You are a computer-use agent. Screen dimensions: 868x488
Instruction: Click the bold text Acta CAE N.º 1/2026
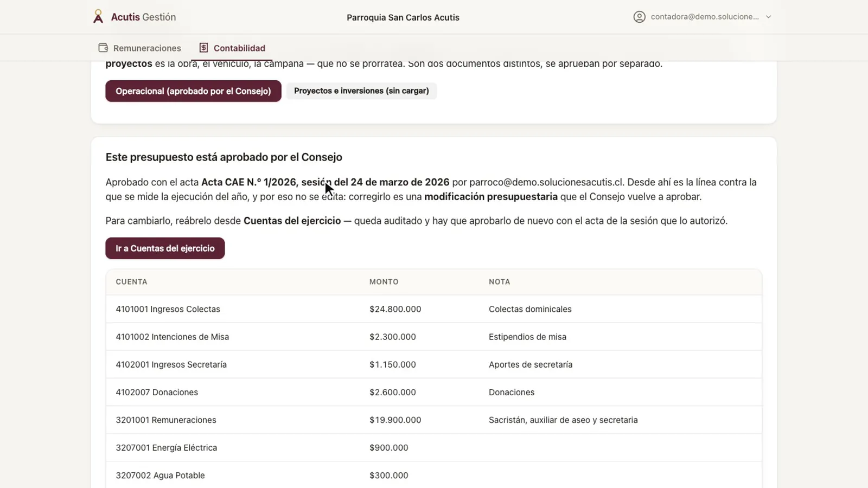pyautogui.click(x=248, y=182)
